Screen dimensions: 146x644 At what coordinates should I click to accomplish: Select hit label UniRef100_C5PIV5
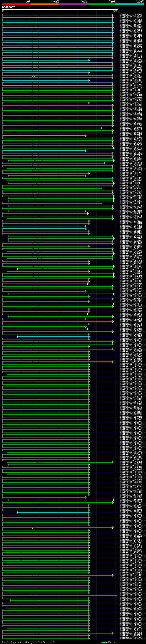[131, 304]
